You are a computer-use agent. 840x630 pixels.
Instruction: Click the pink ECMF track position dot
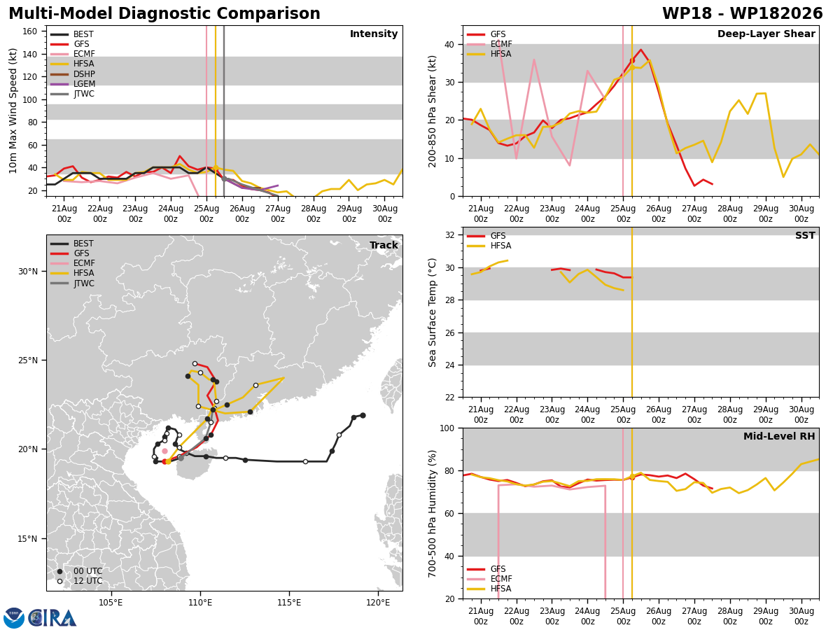tap(164, 451)
